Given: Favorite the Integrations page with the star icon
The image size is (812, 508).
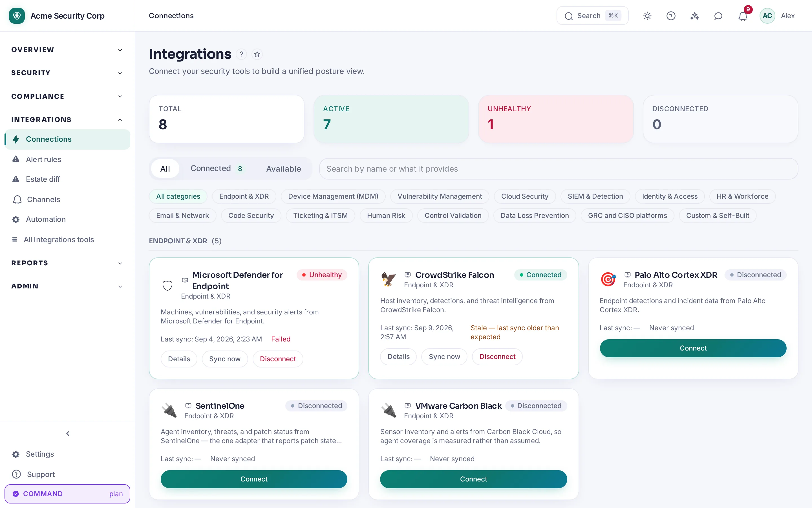Looking at the screenshot, I should click(x=257, y=54).
